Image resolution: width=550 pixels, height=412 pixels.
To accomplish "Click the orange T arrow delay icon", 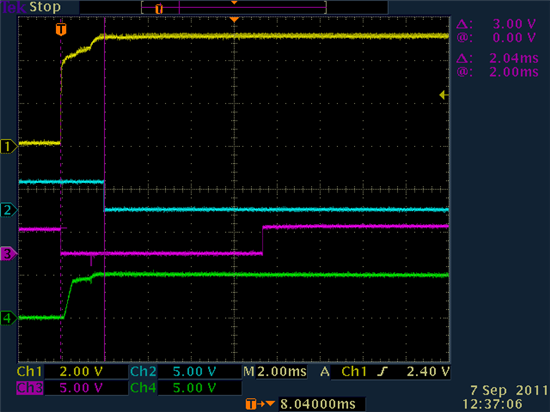I will [x=260, y=404].
